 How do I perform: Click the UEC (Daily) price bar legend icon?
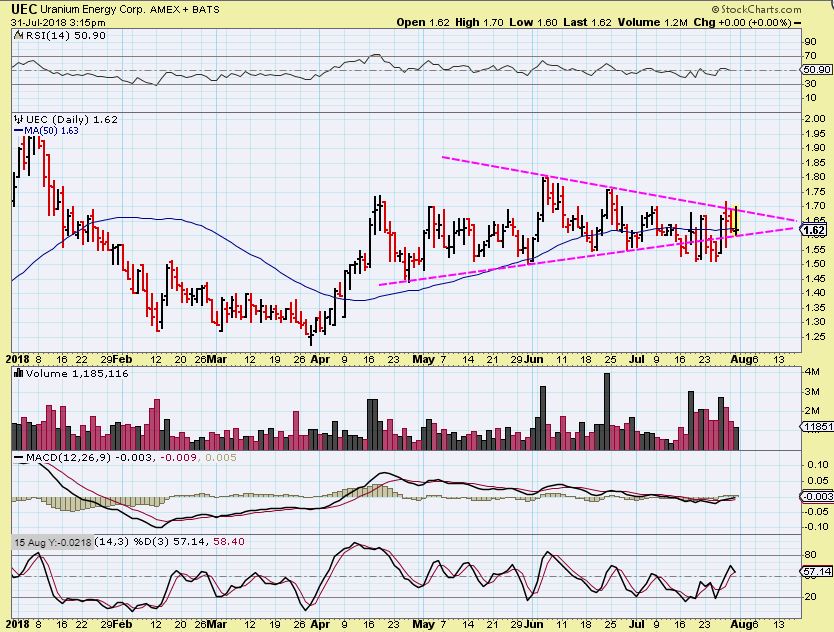[x=19, y=119]
